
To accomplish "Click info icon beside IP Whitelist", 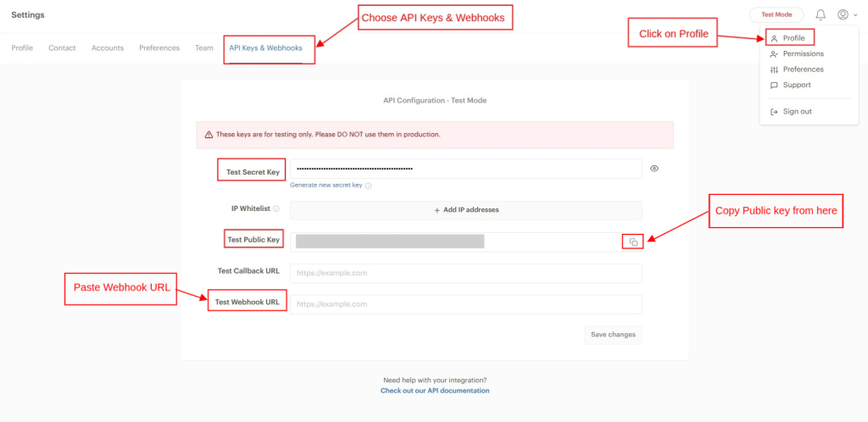I will pyautogui.click(x=276, y=209).
